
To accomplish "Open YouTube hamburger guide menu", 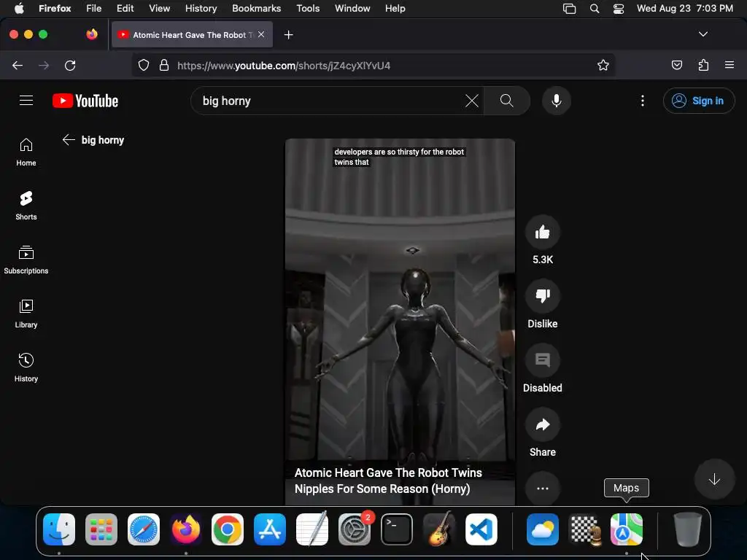I will 26,101.
